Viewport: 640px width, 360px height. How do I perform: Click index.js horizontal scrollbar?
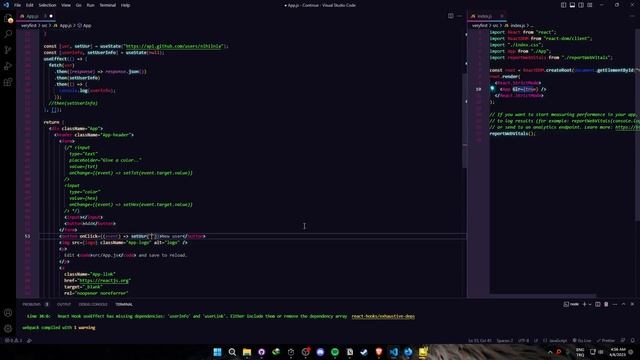pos(543,296)
